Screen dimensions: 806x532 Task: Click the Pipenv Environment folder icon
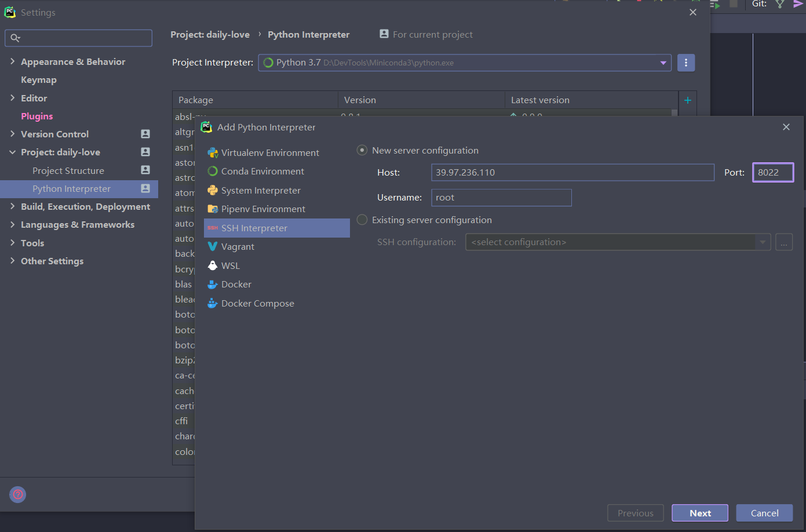click(213, 209)
